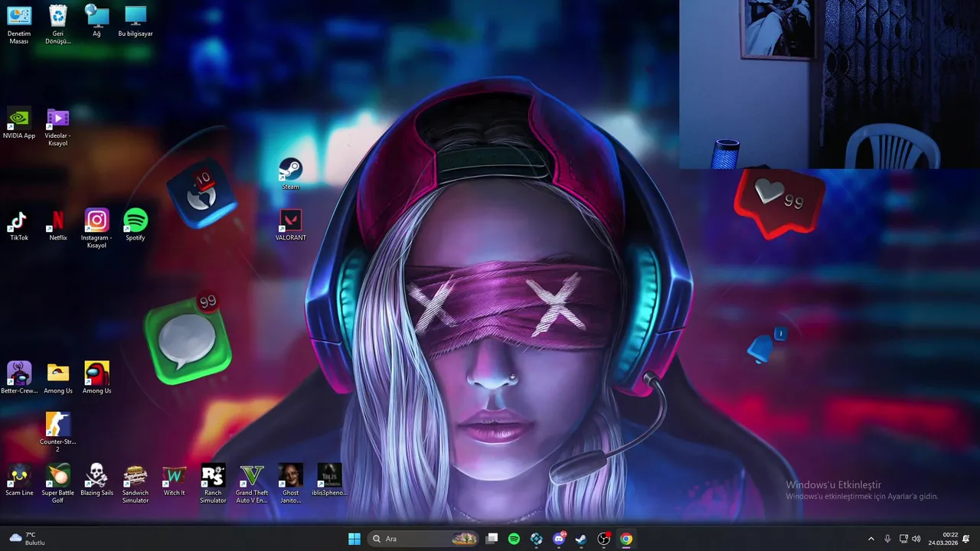Select the Counter-Strike 2 desktop shortcut
980x551 pixels.
58,432
